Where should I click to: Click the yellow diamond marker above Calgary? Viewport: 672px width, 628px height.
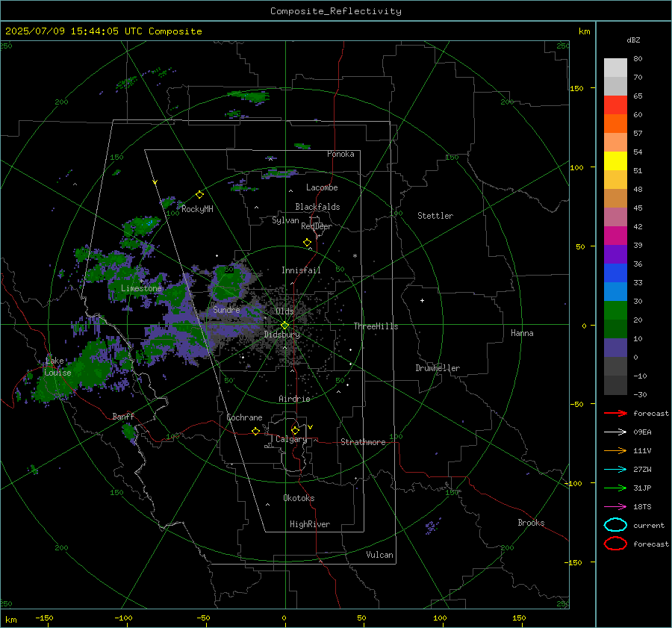pyautogui.click(x=295, y=430)
